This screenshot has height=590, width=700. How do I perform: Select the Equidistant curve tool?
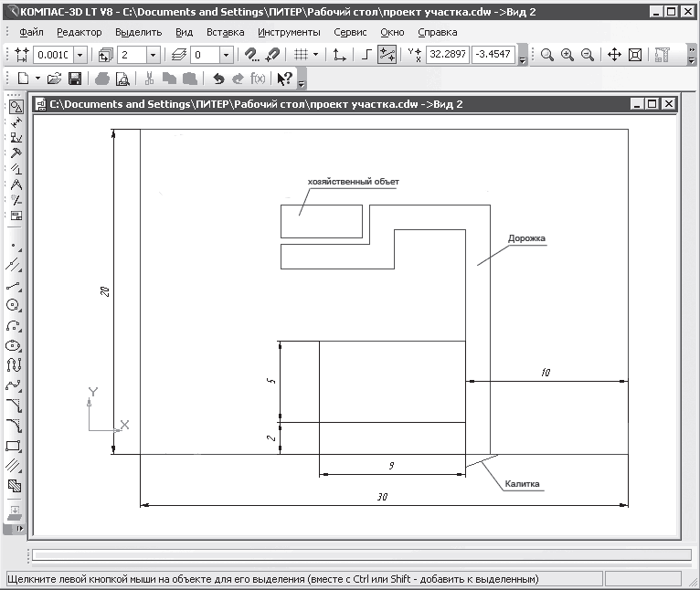[15, 466]
